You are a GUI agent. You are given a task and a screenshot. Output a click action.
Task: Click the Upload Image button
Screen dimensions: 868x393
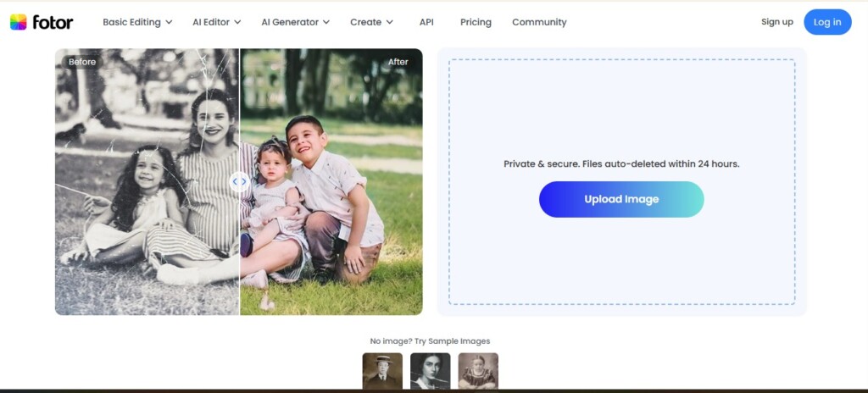pos(621,199)
